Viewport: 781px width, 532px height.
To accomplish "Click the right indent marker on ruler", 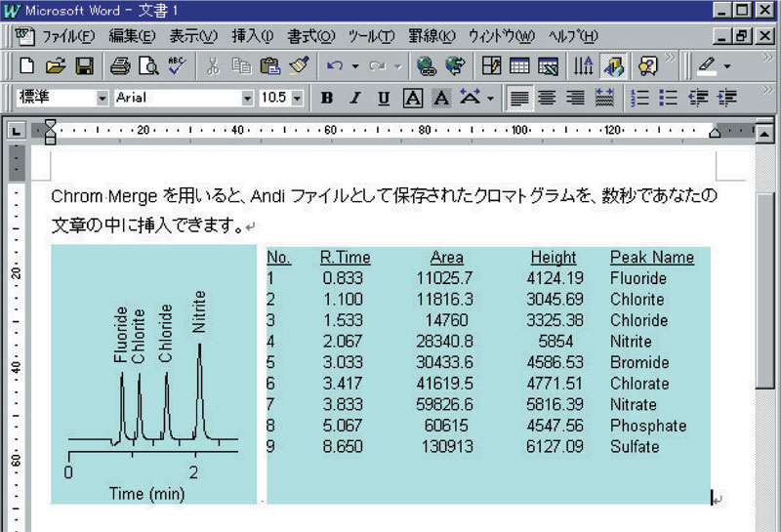I will pos(715,132).
